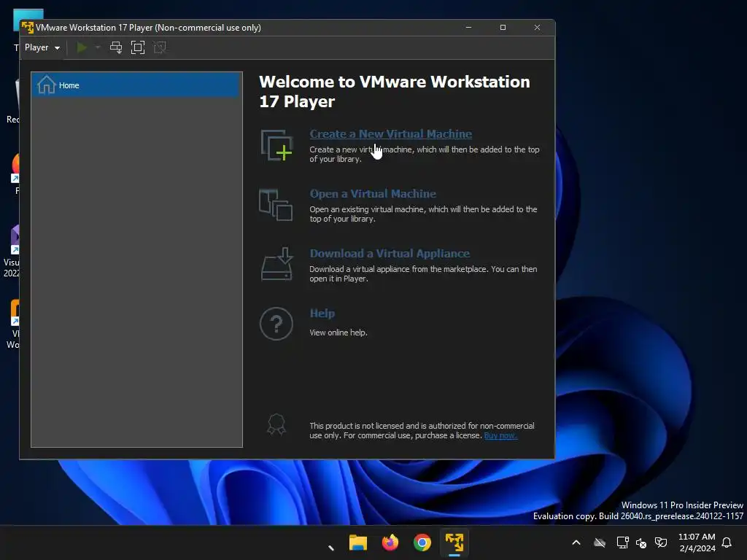Close the VMware Workstation Player window
This screenshot has height=560, width=747.
tap(537, 28)
